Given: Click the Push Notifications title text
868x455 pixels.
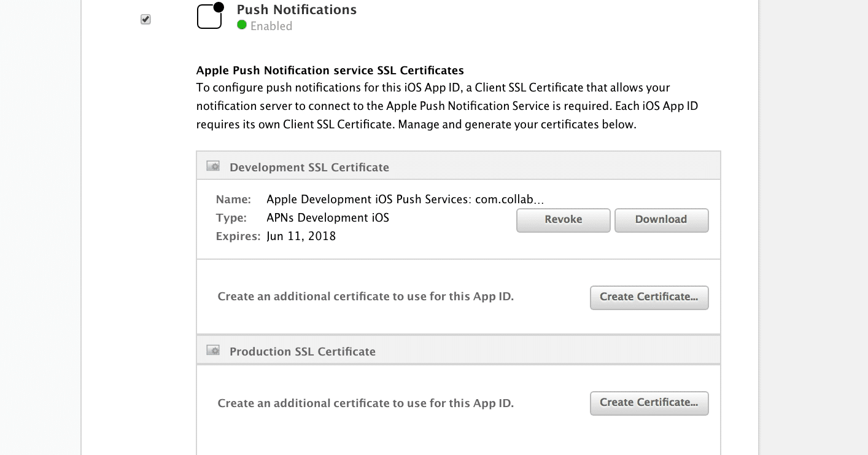Looking at the screenshot, I should (296, 10).
